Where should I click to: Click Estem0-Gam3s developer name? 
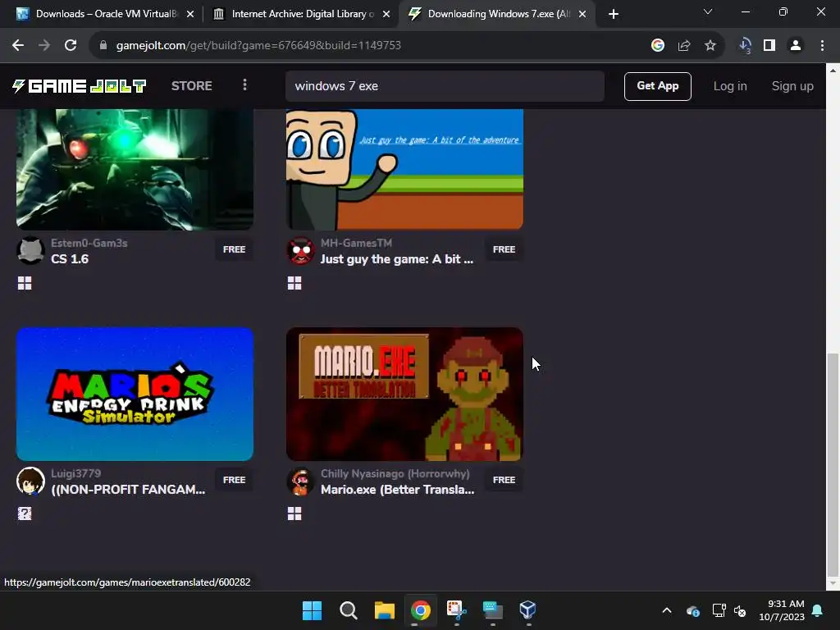tap(89, 243)
